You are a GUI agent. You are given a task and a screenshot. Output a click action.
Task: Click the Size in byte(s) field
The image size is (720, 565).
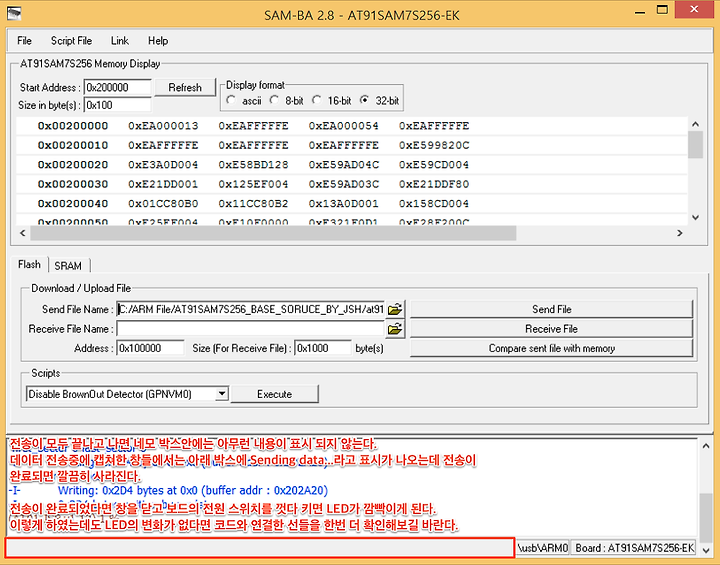118,105
